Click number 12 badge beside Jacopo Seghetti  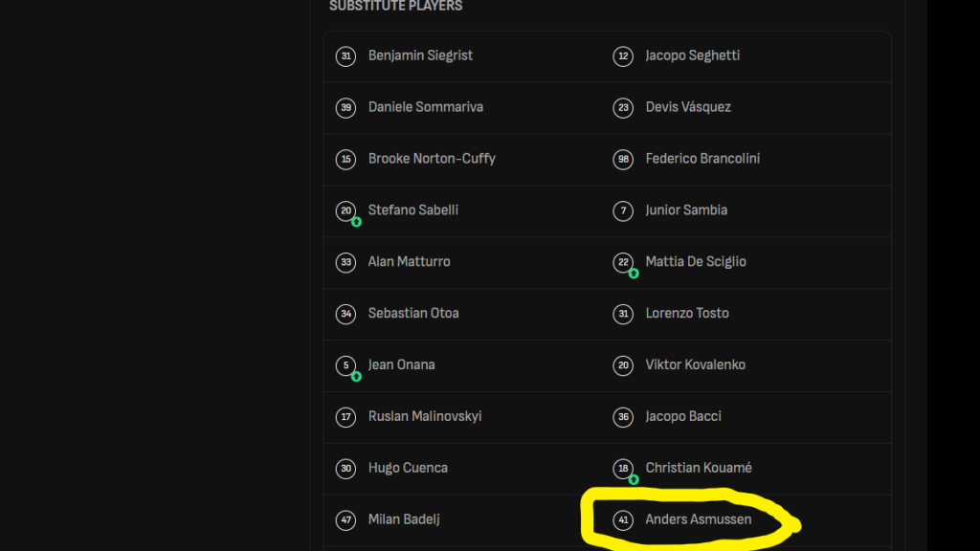coord(623,56)
